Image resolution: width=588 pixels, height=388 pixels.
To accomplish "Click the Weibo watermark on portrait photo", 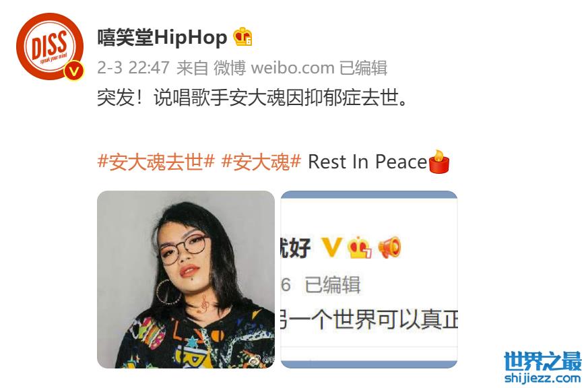I will click(x=262, y=360).
